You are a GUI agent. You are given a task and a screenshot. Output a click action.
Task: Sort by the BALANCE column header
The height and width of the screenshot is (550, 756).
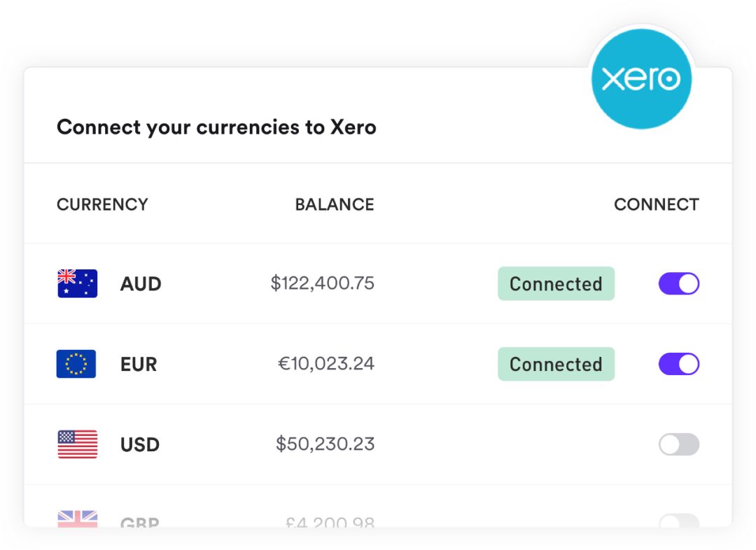[x=335, y=204]
